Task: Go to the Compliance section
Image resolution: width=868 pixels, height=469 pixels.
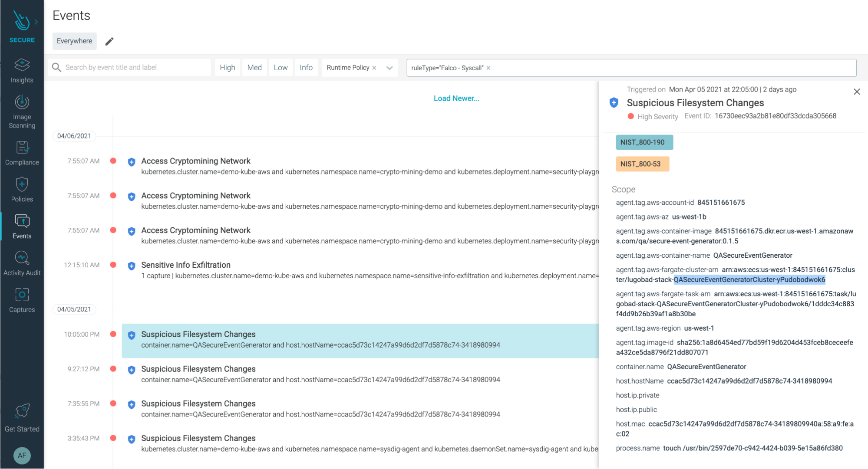Action: [22, 153]
